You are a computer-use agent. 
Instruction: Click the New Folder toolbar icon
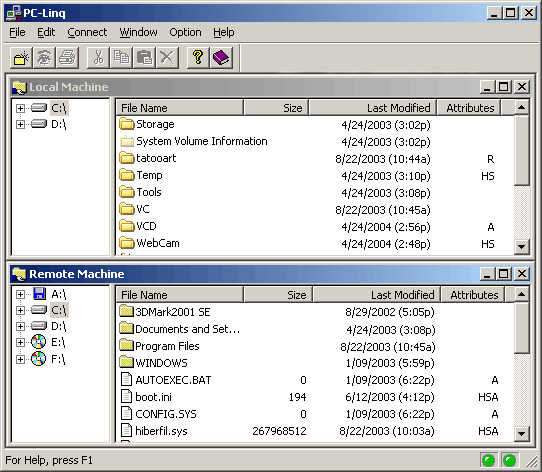click(x=21, y=57)
